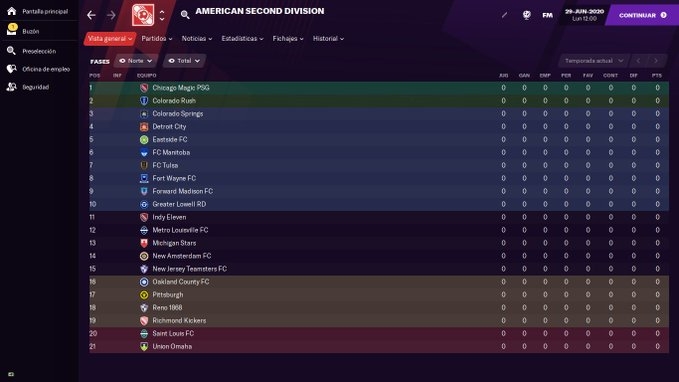Viewport: 679px width, 382px height.
Task: Switch leagues using the badge up-down chevrons
Action: coord(162,16)
